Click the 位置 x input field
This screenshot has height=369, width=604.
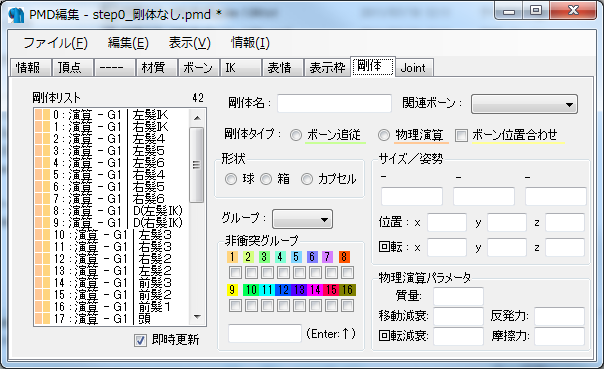[447, 223]
